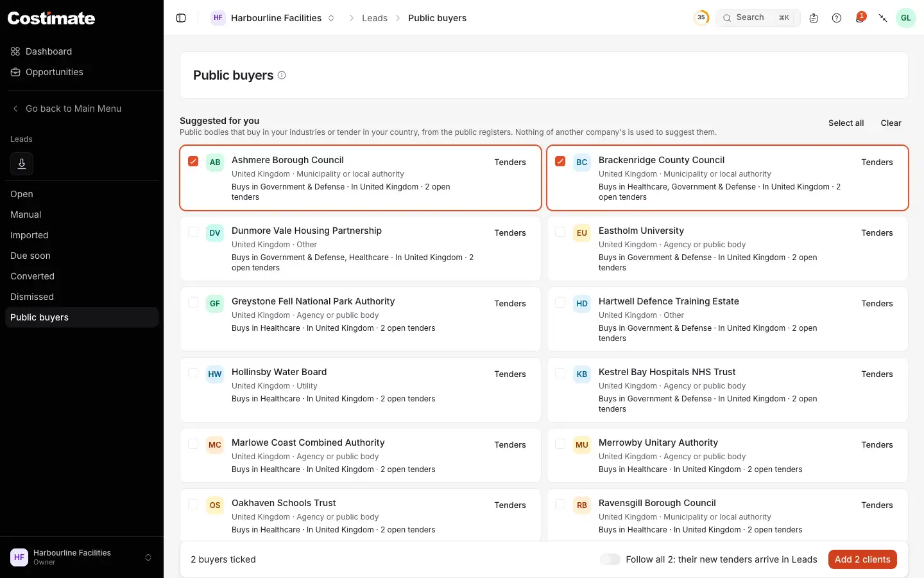Click the HF organization badge in breadcrumb
Image resolution: width=924 pixels, height=578 pixels.
pos(218,18)
